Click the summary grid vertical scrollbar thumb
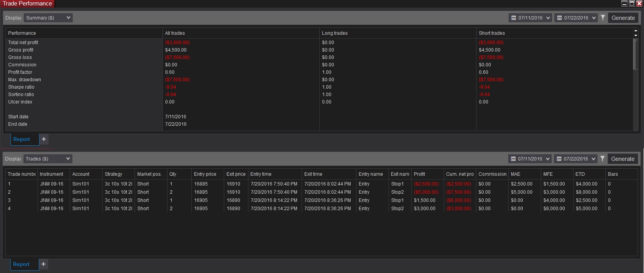644x273 pixels. point(635,54)
